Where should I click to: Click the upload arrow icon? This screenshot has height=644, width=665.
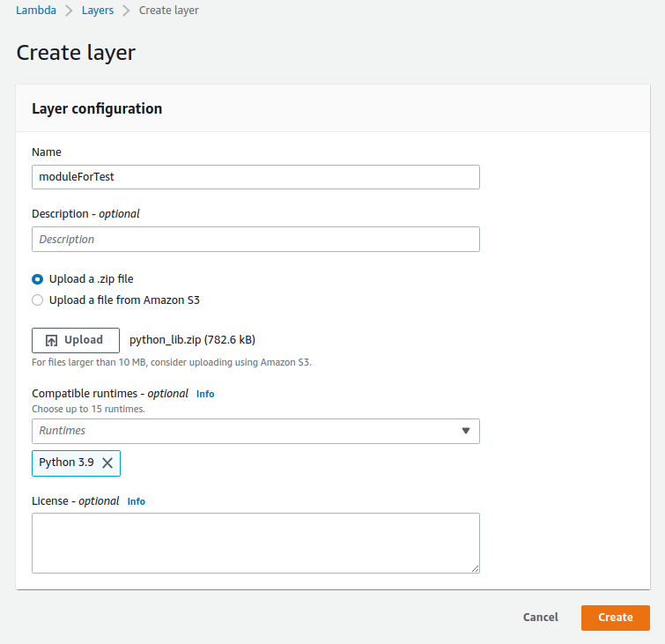(51, 340)
